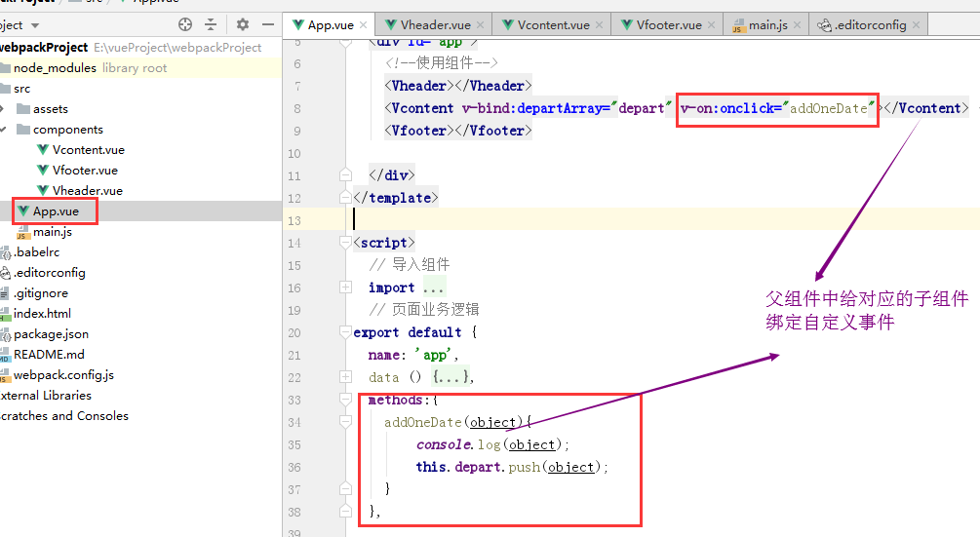The height and width of the screenshot is (537, 980).
Task: Collapse the methods block on line 33
Action: 345,399
